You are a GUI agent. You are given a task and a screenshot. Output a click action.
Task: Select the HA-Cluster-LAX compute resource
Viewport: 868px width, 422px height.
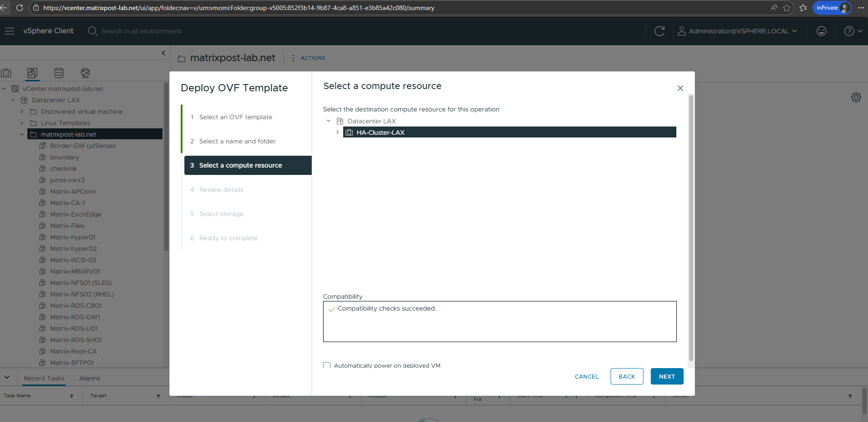pyautogui.click(x=509, y=132)
